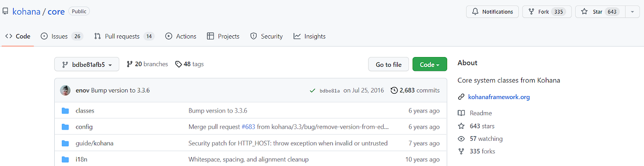
Task: Click the bell icon in Notifications
Action: [475, 11]
